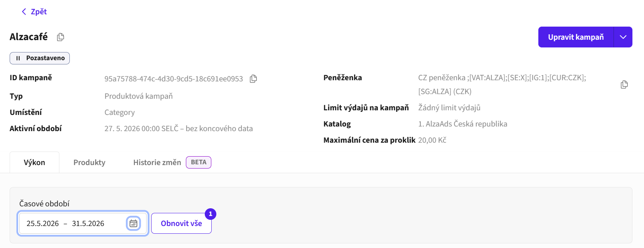Screen dimensions: 644x248
Task: Click the 20,00 Kč maximum price value
Action: [432, 140]
